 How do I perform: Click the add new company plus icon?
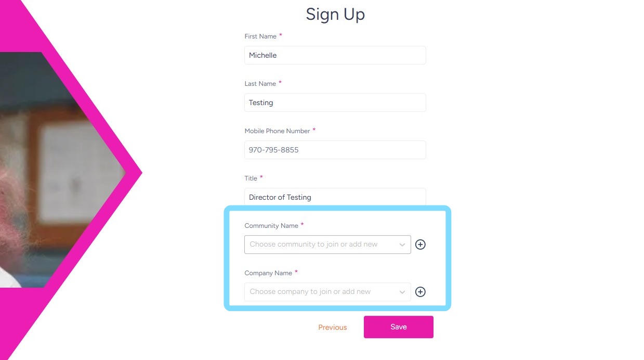(420, 292)
